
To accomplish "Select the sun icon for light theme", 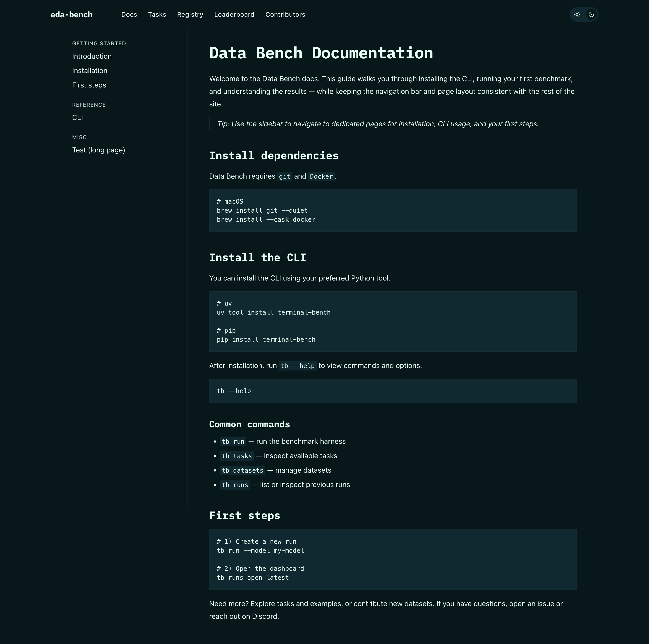I will click(x=577, y=14).
